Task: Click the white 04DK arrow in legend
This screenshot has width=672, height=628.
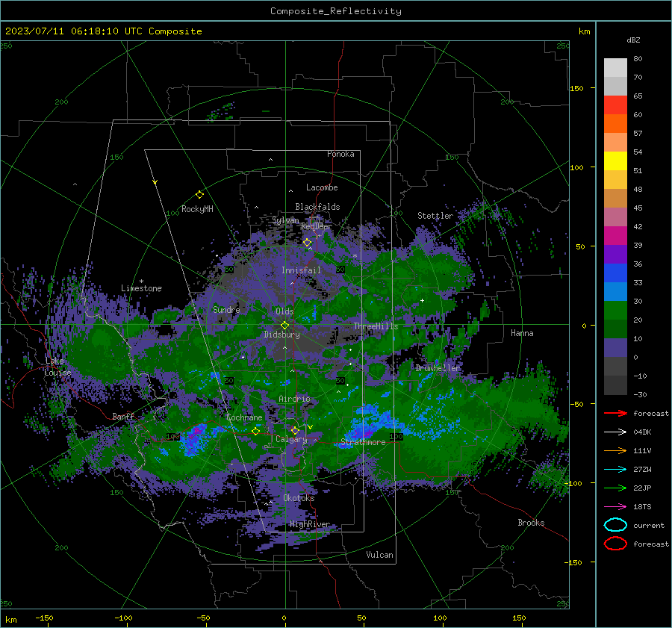Action: click(x=615, y=432)
